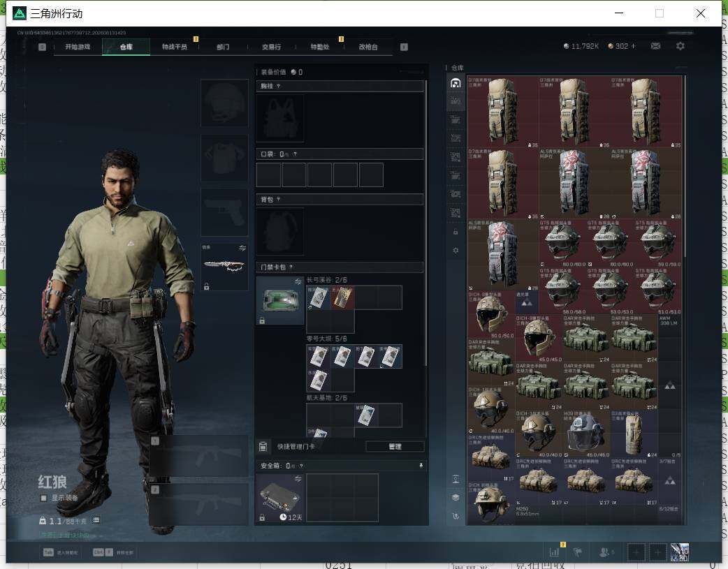The height and width of the screenshot is (569, 728).
Task: Select the melee knife slot
Action: [224, 267]
